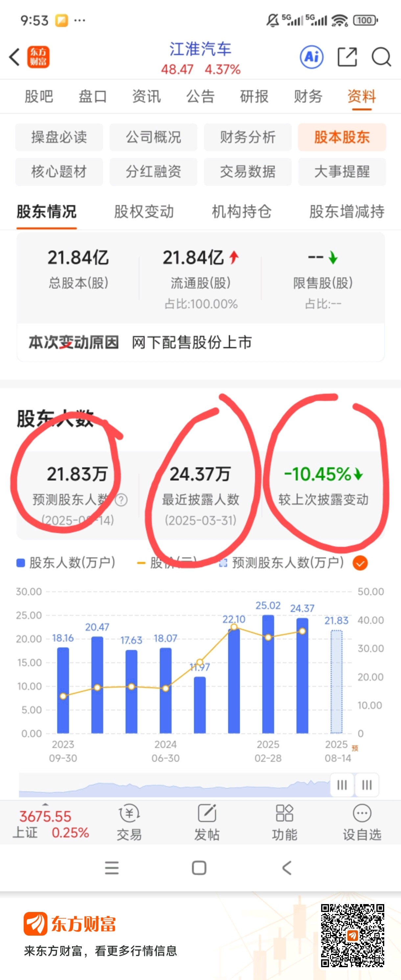The image size is (401, 980).
Task: Tap the 发帖 edit icon
Action: point(207,813)
